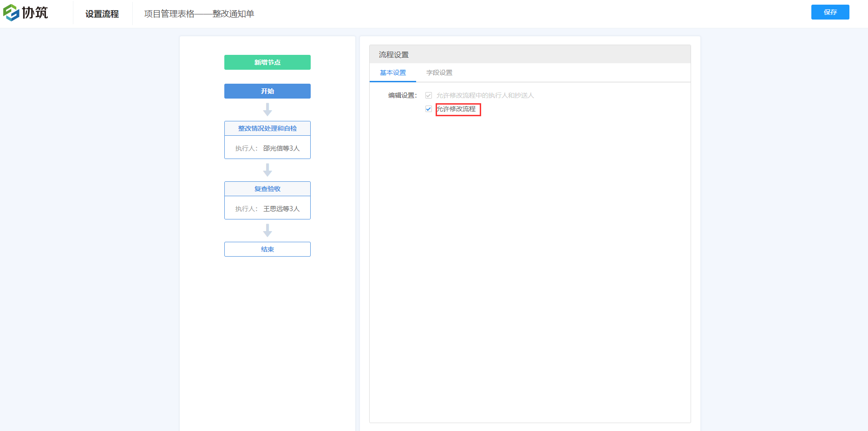Click executor row 邵光信等3人
Viewport: 868px width, 431px height.
[268, 148]
